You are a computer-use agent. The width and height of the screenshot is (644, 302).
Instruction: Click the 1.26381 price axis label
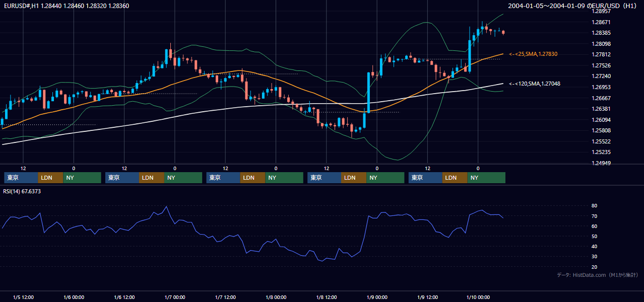pos(601,109)
